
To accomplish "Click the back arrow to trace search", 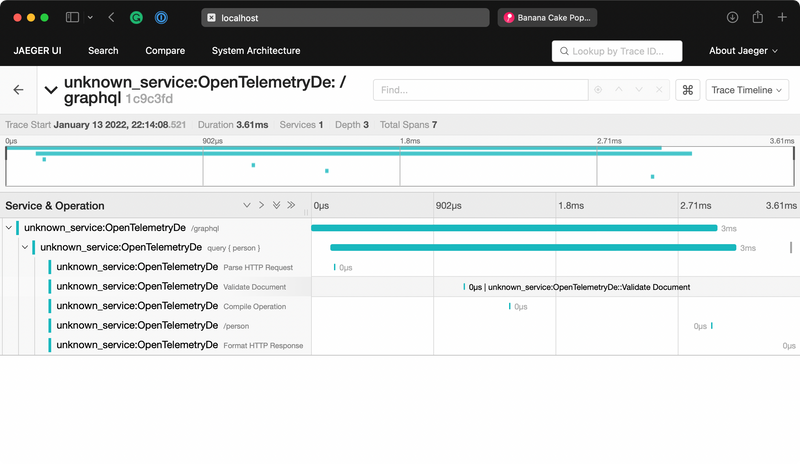I will click(18, 90).
